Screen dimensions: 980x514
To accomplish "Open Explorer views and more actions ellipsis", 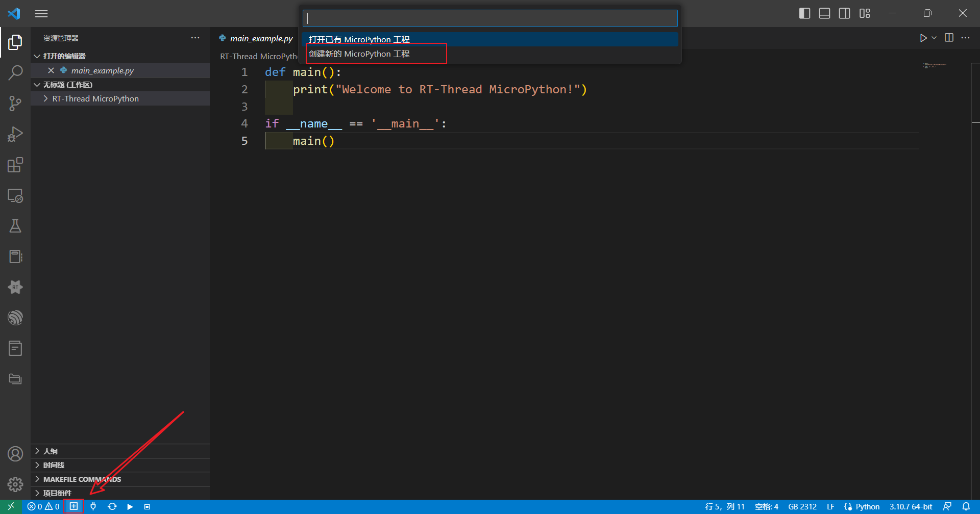I will coord(195,38).
